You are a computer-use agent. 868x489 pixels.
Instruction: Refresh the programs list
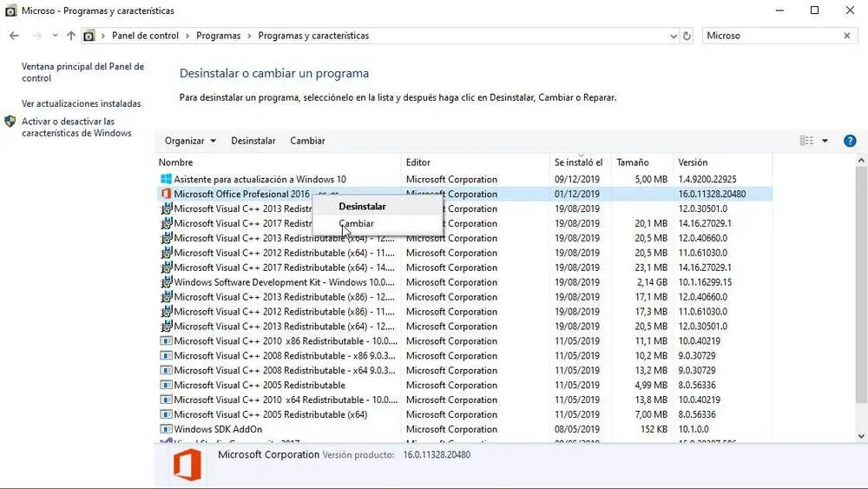click(687, 36)
